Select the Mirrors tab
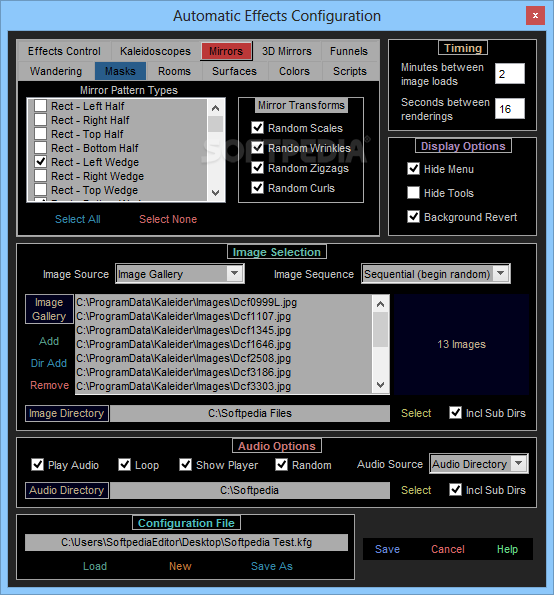The height and width of the screenshot is (595, 554). pos(226,51)
